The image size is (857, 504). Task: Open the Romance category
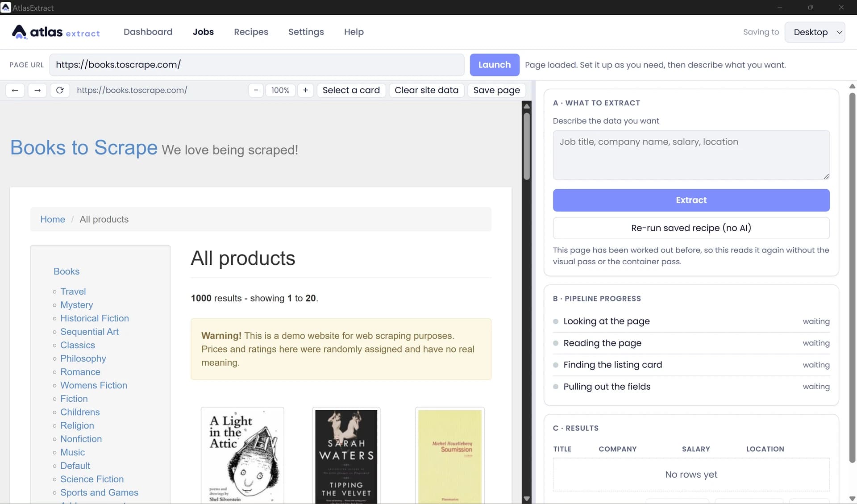(80, 372)
